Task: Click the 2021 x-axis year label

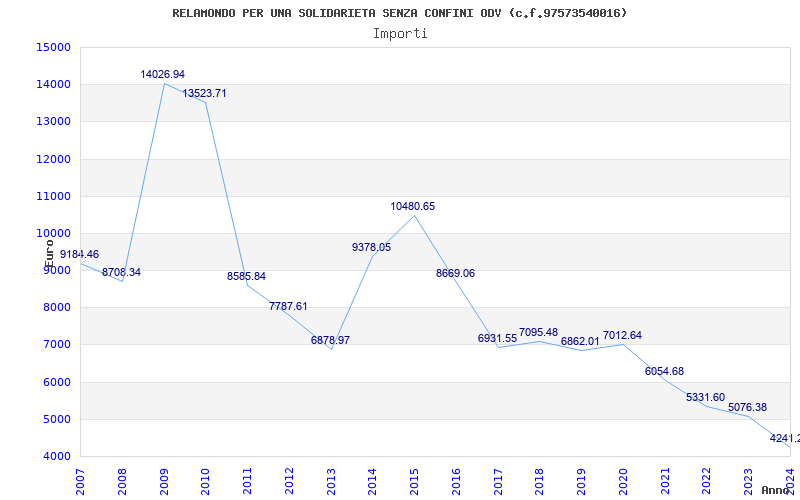Action: point(665,482)
